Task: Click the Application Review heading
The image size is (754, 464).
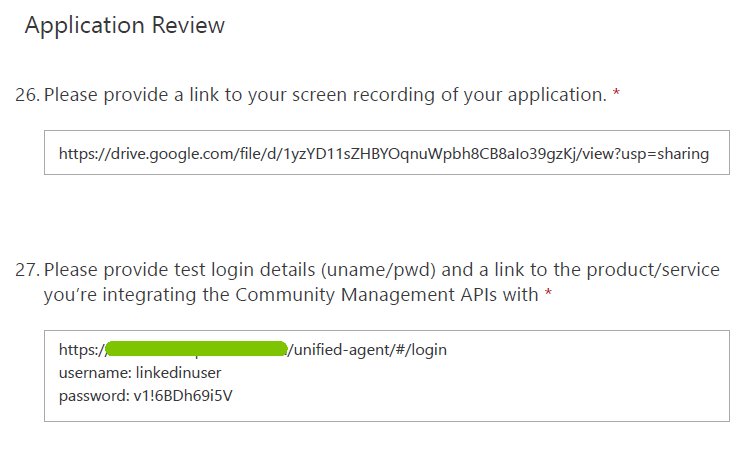Action: [x=125, y=26]
